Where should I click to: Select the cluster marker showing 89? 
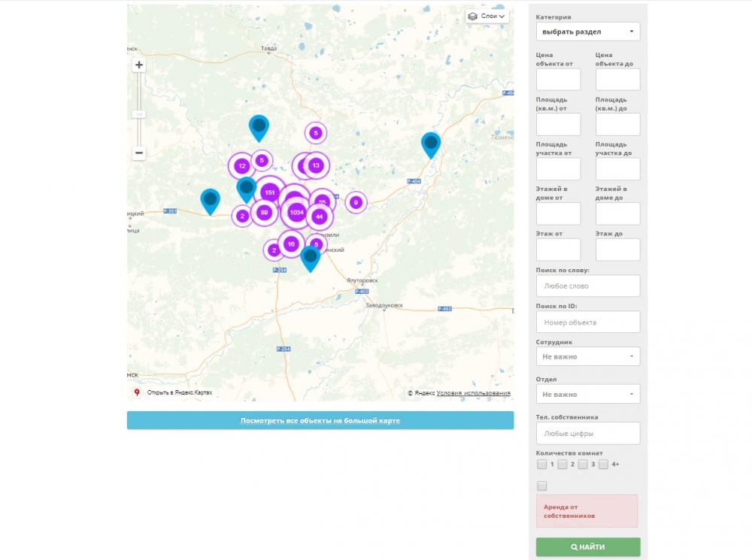coord(264,213)
